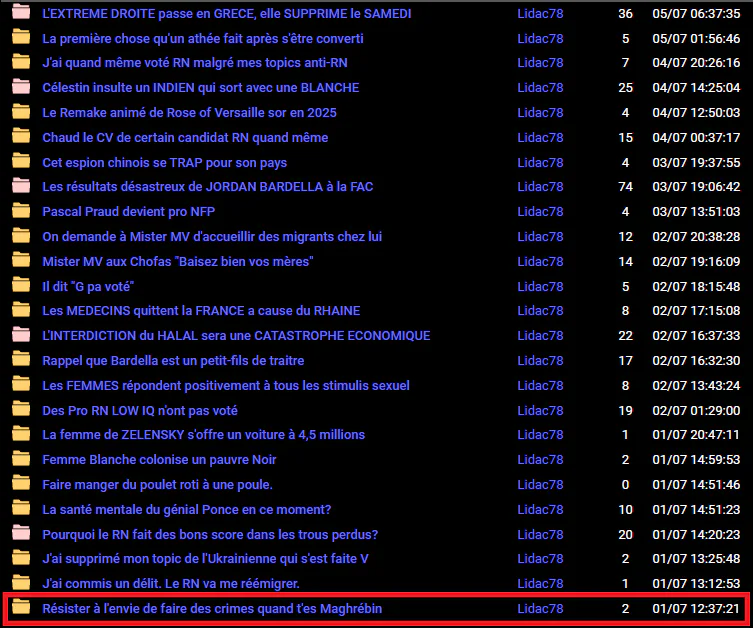The height and width of the screenshot is (628, 753).
Task: Open topic 'Faire manger du poulet roti à une poule.'
Action: point(158,484)
